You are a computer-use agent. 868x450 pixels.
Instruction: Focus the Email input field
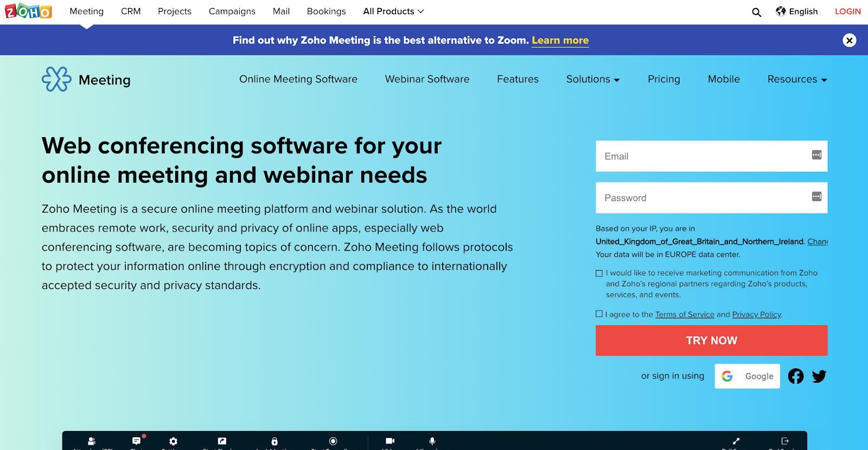(x=712, y=156)
